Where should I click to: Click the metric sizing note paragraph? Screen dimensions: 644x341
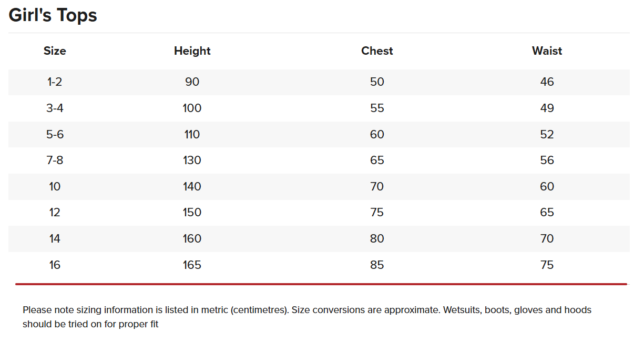pyautogui.click(x=307, y=317)
